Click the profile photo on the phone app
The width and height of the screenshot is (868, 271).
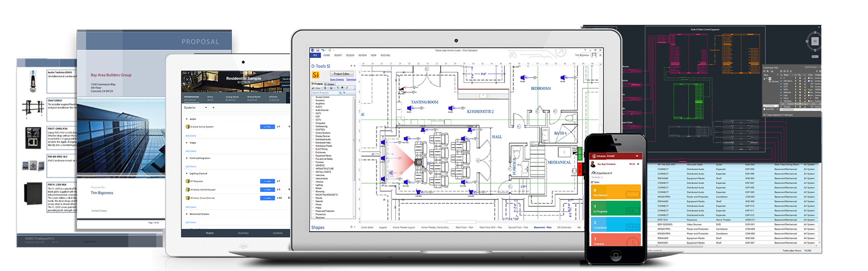click(x=593, y=164)
